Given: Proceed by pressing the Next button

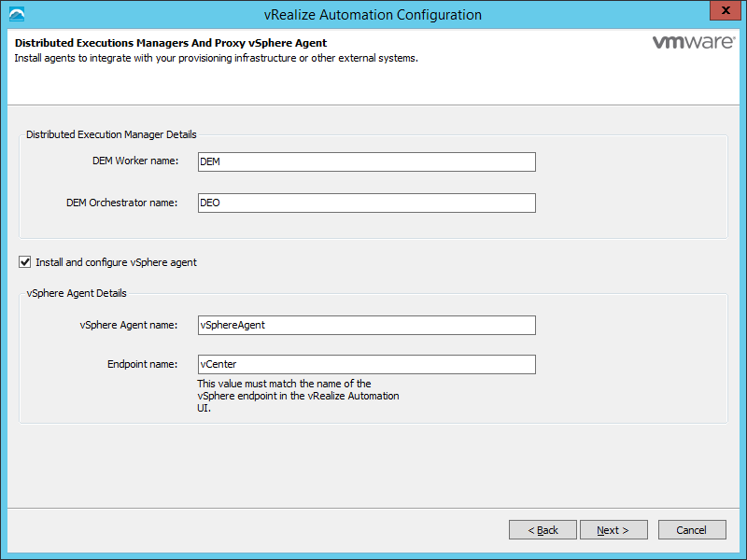Looking at the screenshot, I should 613,530.
